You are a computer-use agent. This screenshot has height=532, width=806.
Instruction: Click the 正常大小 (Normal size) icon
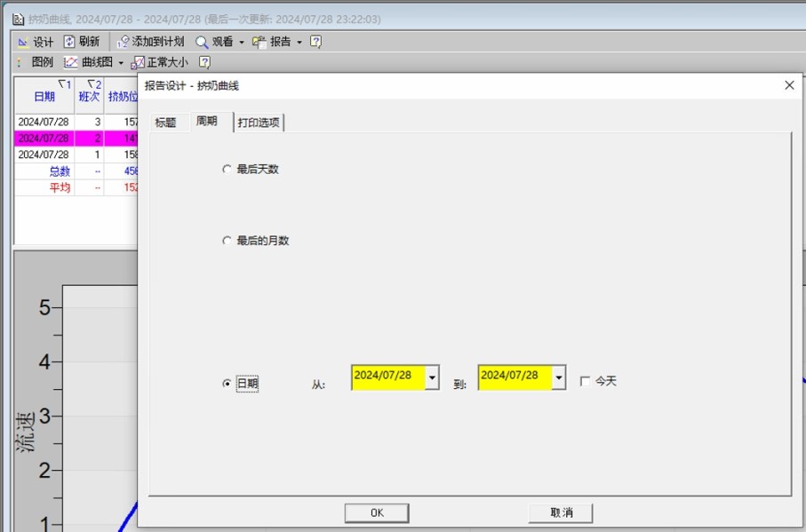click(x=138, y=62)
